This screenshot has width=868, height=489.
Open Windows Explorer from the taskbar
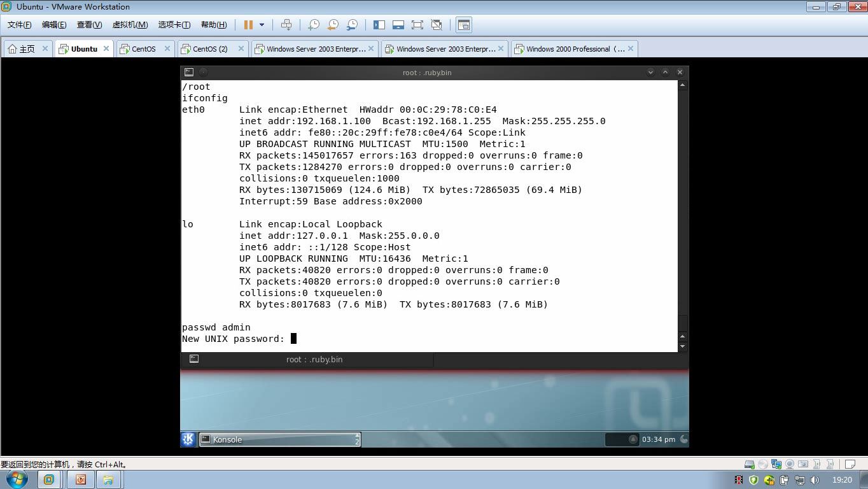(x=109, y=479)
